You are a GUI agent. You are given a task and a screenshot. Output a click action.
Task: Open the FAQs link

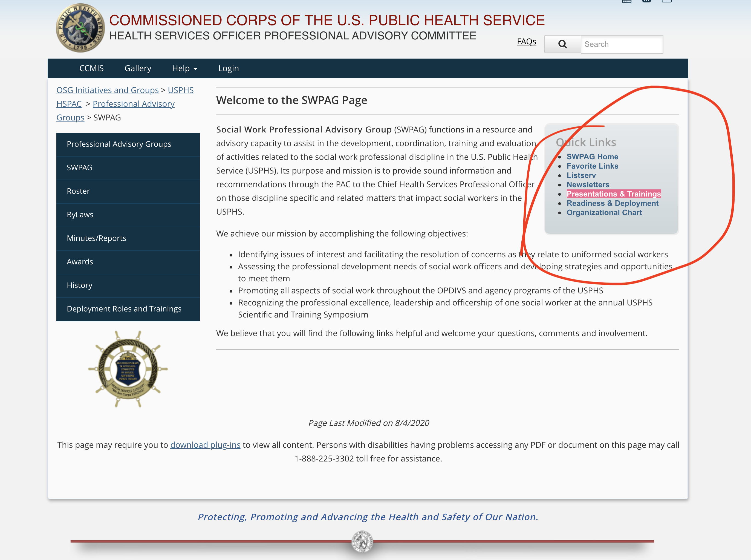[526, 42]
